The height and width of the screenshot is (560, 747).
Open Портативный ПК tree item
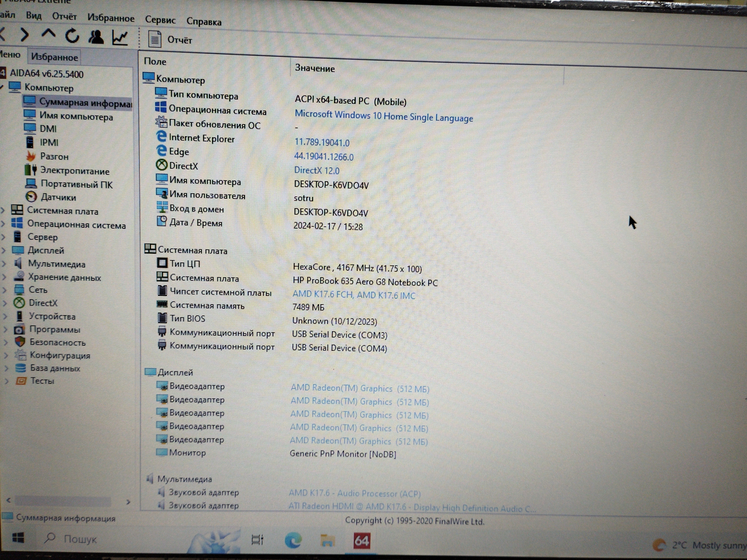tap(77, 184)
